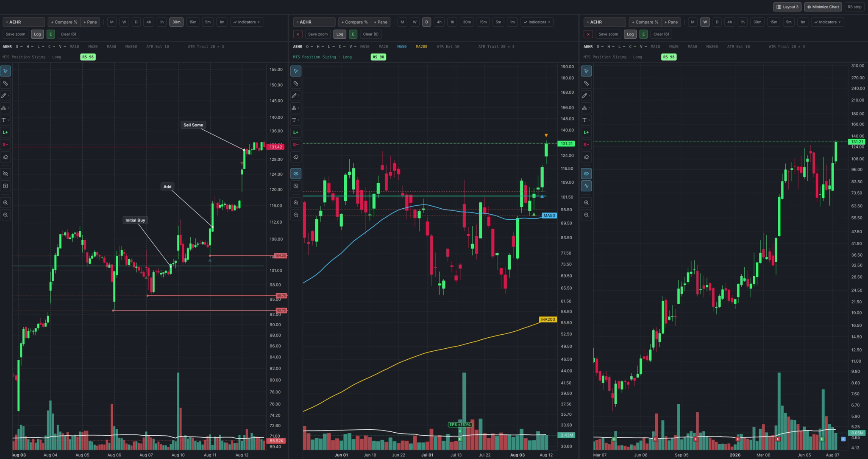Click the Sell Some annotation label
Image resolution: width=868 pixels, height=459 pixels.
(x=193, y=125)
